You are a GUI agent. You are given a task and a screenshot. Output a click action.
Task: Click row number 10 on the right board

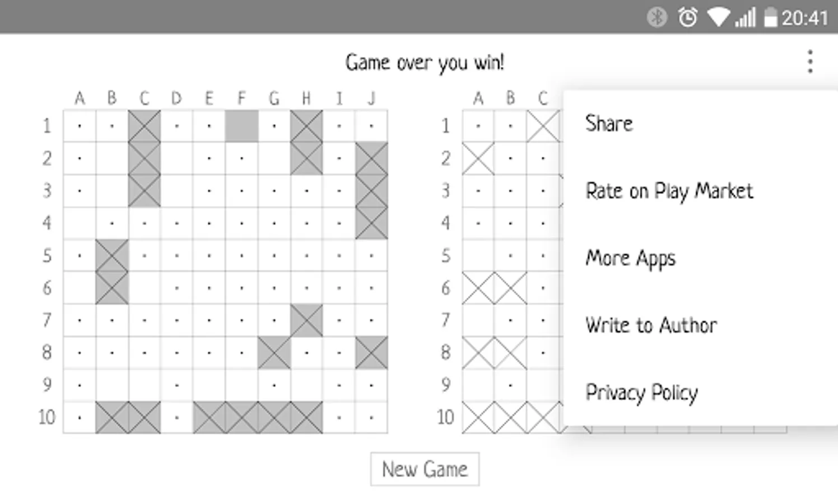tap(445, 417)
